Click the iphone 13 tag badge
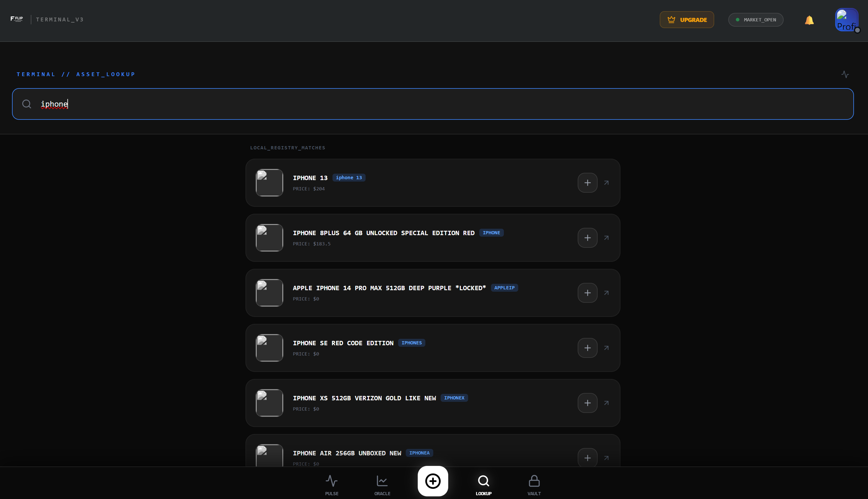 (x=349, y=177)
